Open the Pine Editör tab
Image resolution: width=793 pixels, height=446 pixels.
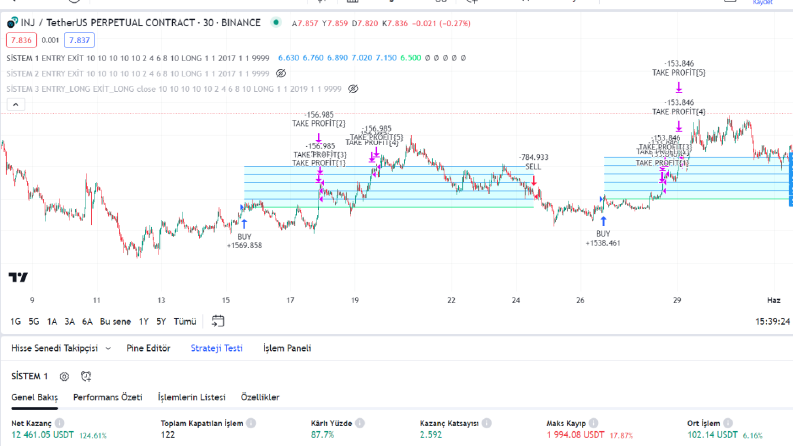click(x=148, y=348)
